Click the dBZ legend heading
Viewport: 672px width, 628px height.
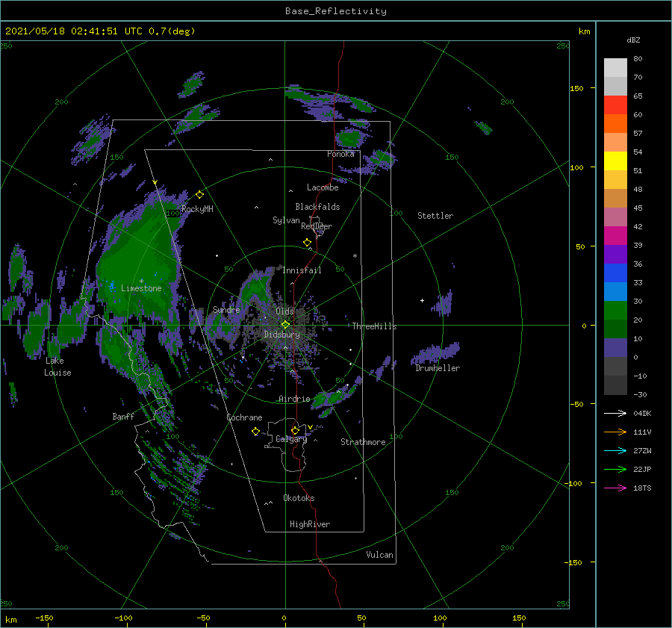pyautogui.click(x=633, y=40)
